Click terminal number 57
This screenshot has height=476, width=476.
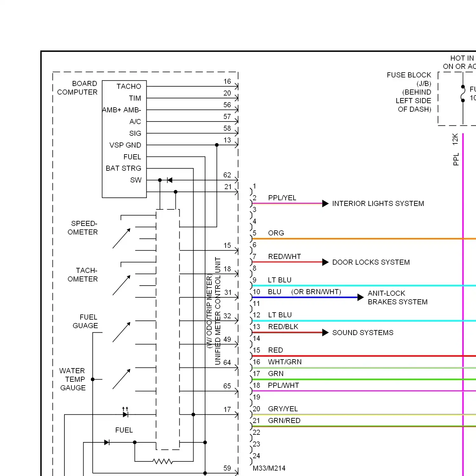[227, 116]
